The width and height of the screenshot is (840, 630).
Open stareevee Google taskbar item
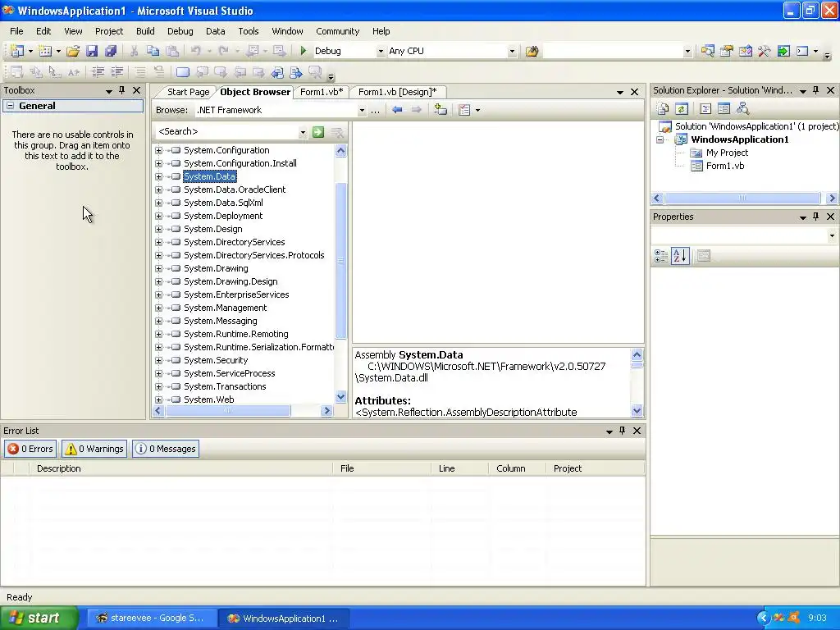tap(150, 619)
